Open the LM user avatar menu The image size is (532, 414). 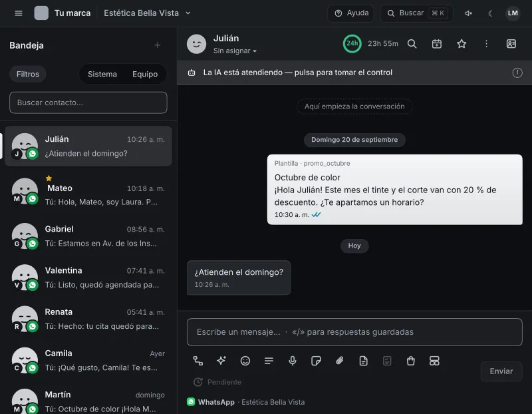click(x=513, y=13)
